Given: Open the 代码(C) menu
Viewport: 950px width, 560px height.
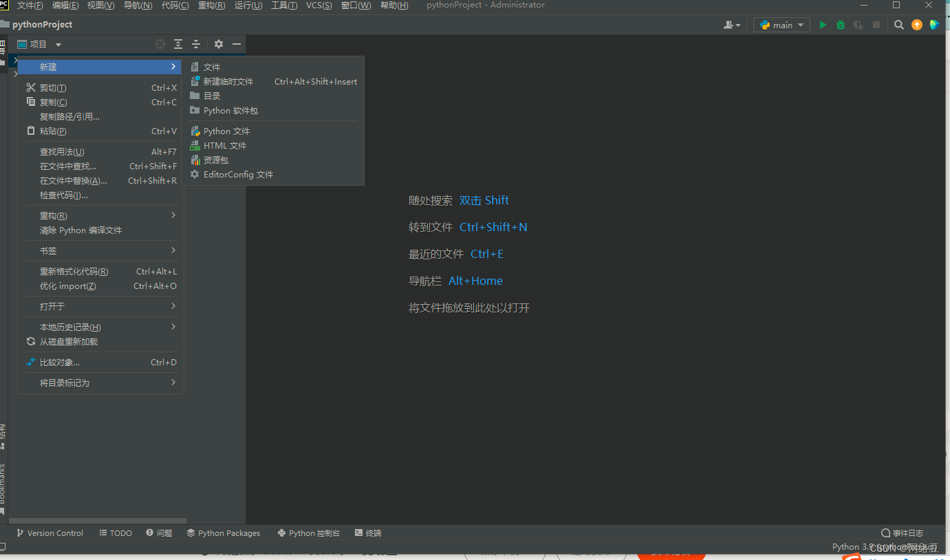Looking at the screenshot, I should 175,6.
